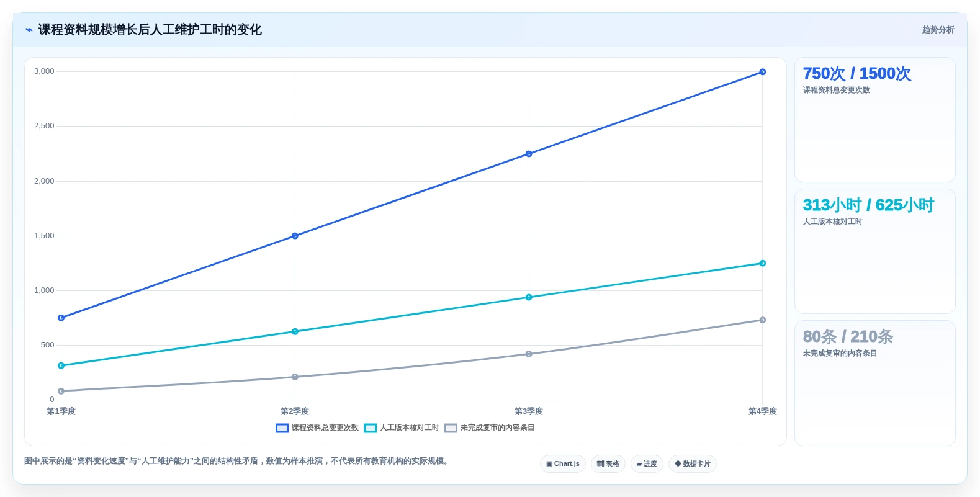Screen dimensions: 980x497
Task: Click the Chart.js tag chip
Action: (563, 464)
